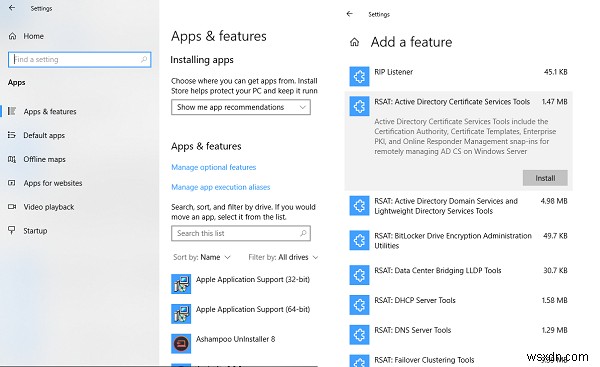Click the Install button for Certificate Services Tools

pos(545,178)
